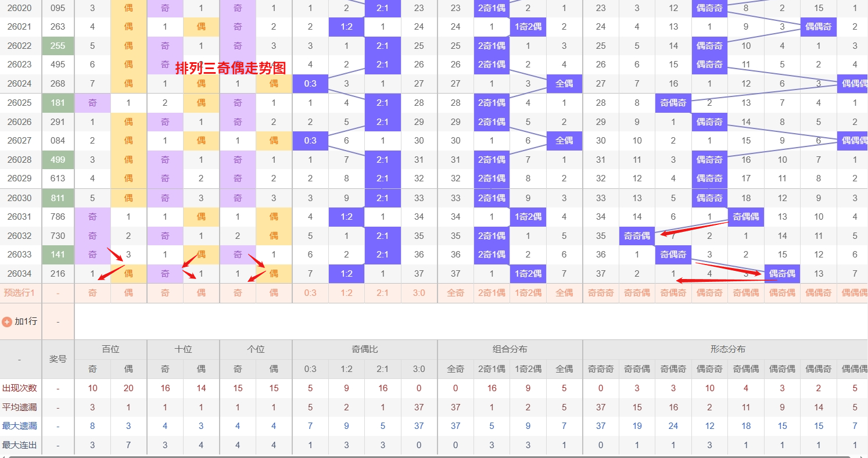Click the 最大遗漏 row label
The height and width of the screenshot is (458, 868).
click(x=20, y=426)
